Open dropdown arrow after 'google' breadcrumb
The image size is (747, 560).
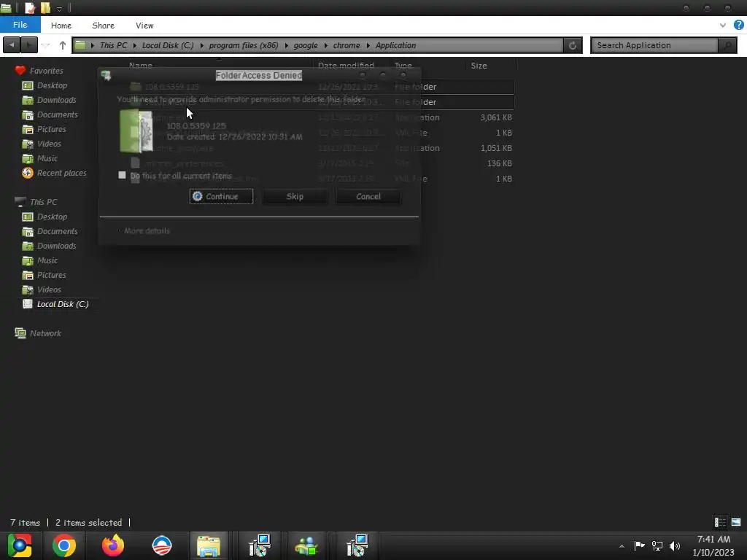[x=326, y=45]
